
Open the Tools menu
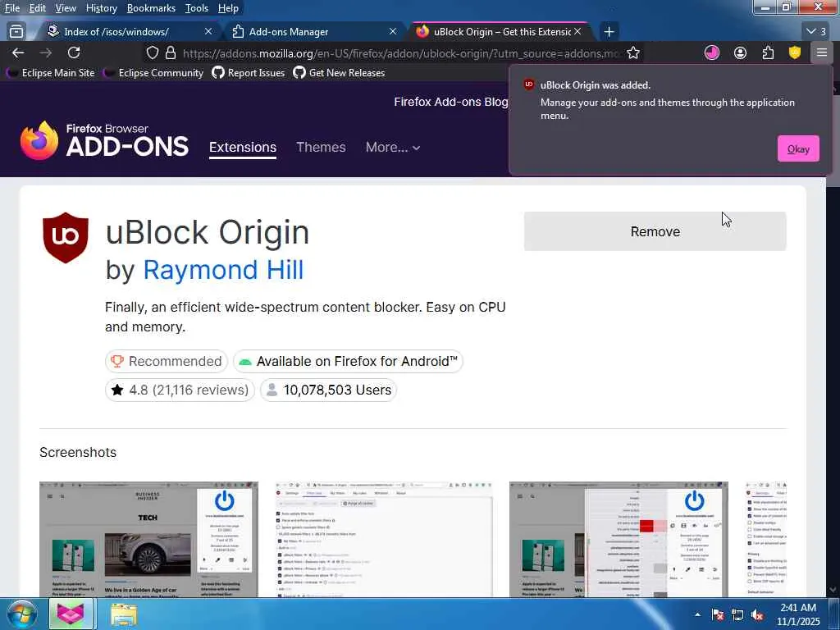(197, 8)
